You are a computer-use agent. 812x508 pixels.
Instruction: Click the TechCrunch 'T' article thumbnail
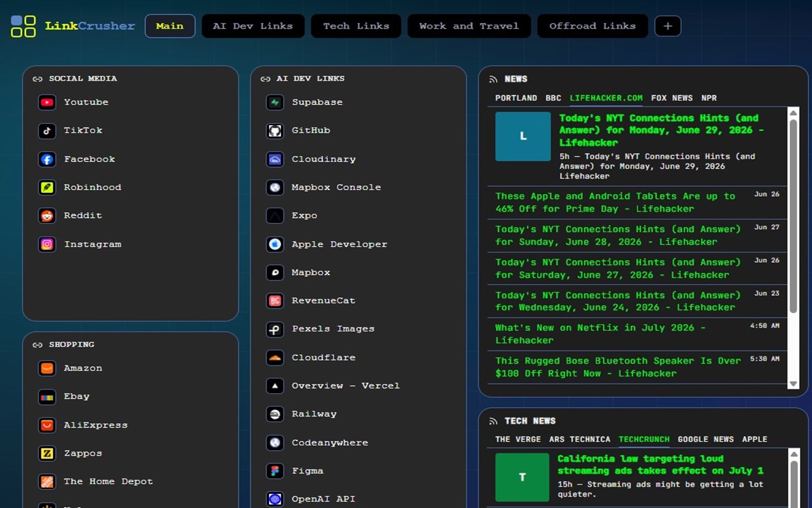522,477
